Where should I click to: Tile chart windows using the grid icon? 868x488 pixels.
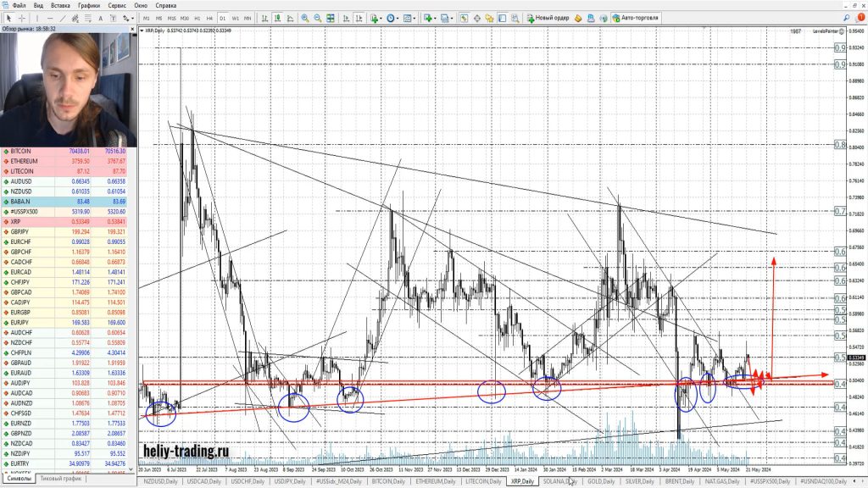(331, 18)
